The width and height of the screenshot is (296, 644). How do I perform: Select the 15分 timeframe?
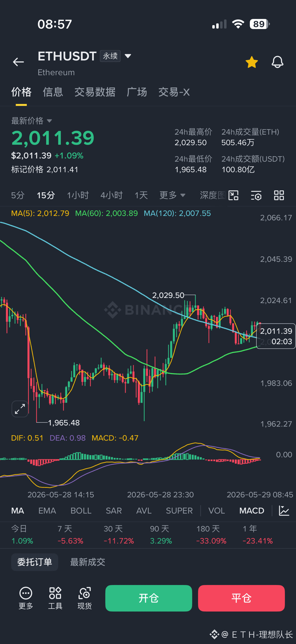coord(46,195)
